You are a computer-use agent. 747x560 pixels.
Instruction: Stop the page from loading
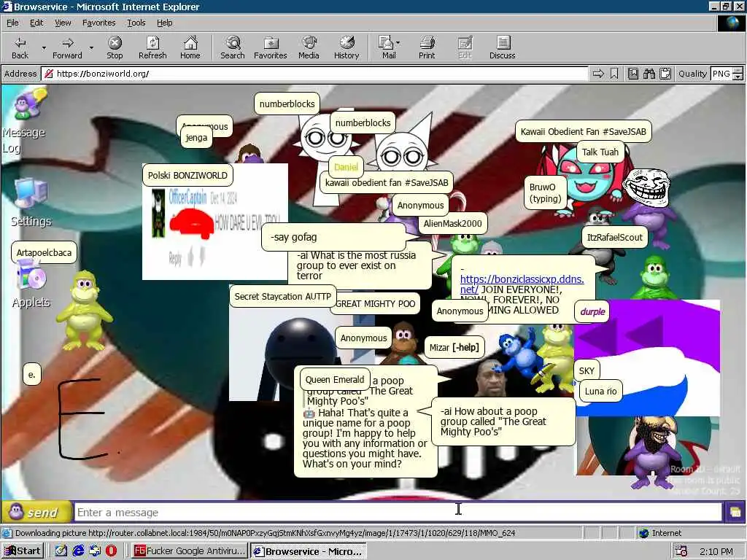point(115,47)
